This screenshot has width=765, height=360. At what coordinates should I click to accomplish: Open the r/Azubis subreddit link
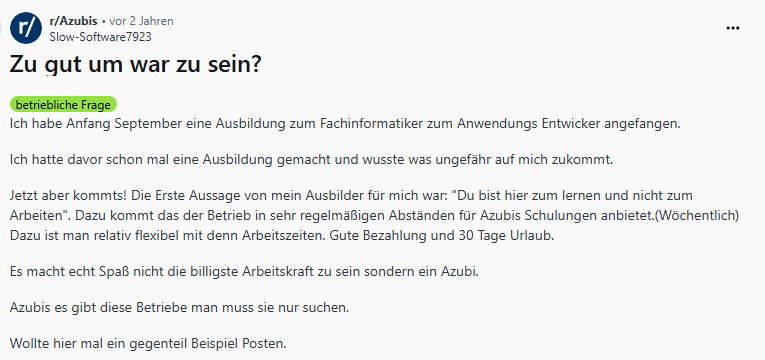click(x=74, y=21)
